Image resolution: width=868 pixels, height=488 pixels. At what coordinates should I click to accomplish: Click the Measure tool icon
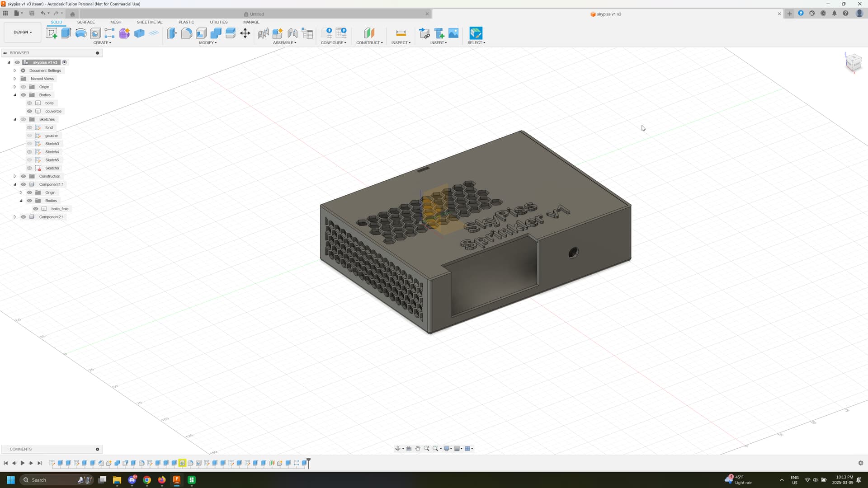[401, 33]
